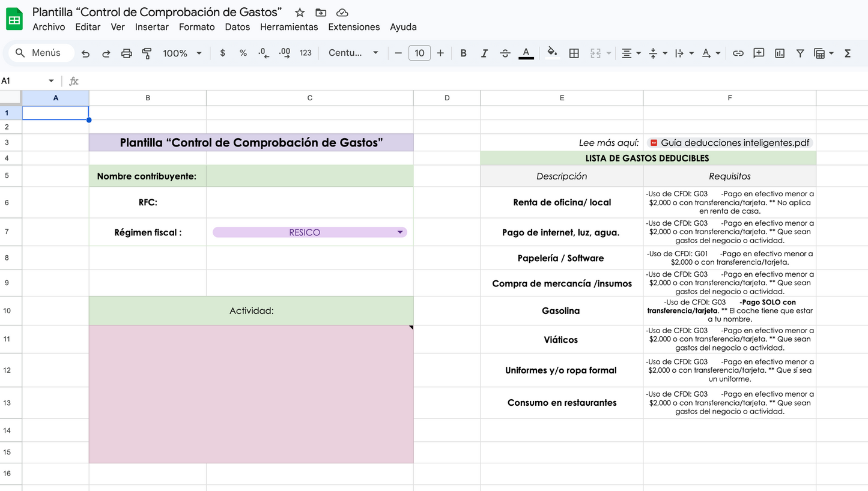The width and height of the screenshot is (868, 491).
Task: Insert a link
Action: [x=738, y=53]
